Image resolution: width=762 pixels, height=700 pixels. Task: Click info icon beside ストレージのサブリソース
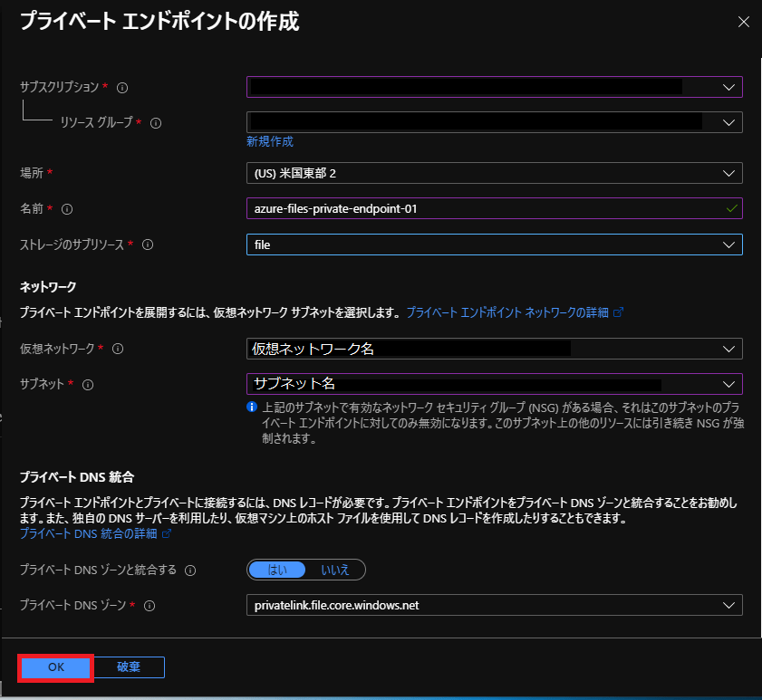[x=148, y=245]
